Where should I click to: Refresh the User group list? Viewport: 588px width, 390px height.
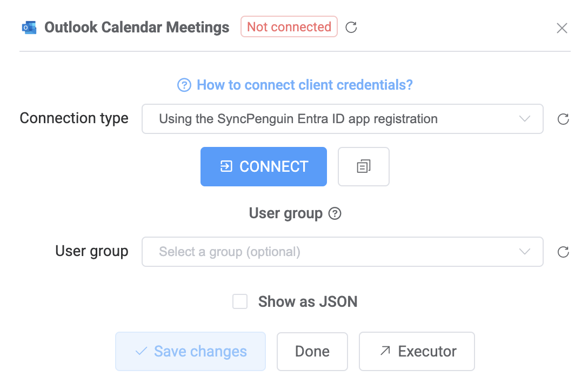click(x=563, y=252)
